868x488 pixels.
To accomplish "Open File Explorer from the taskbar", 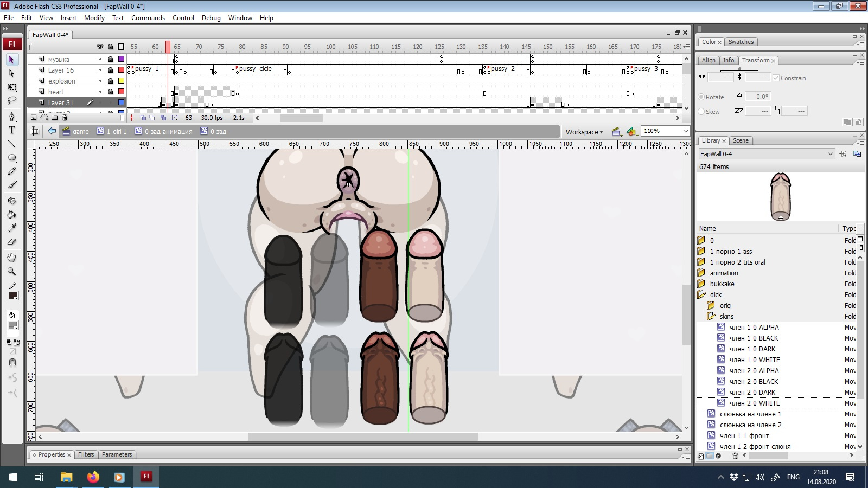I will pos(66,477).
